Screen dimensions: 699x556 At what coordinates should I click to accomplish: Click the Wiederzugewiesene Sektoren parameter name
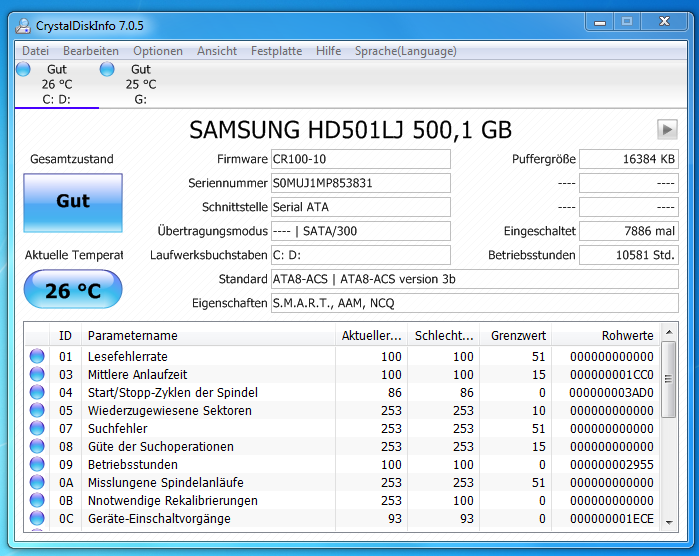(169, 411)
